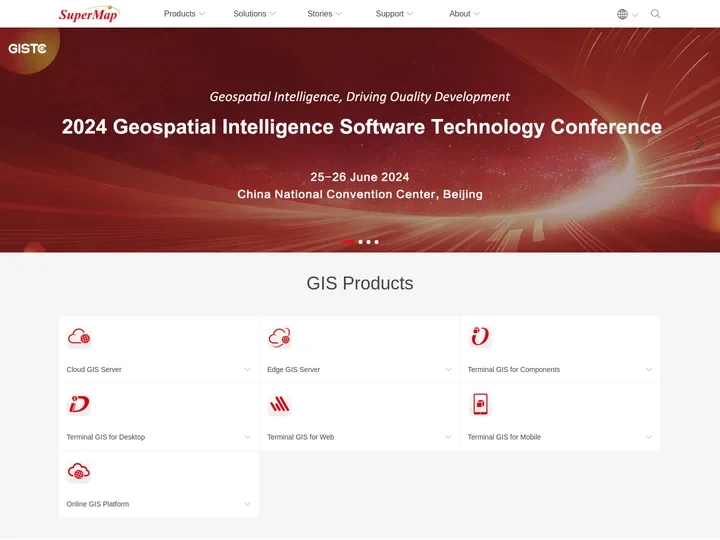Open language dropdown arrow beside globe
Screen dimensions: 720x540
(635, 15)
